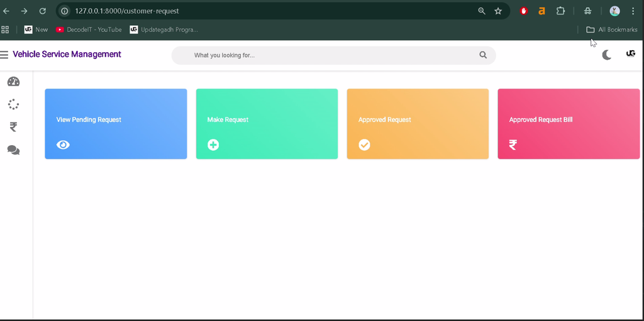Click the plus icon on Make Request

pyautogui.click(x=213, y=145)
